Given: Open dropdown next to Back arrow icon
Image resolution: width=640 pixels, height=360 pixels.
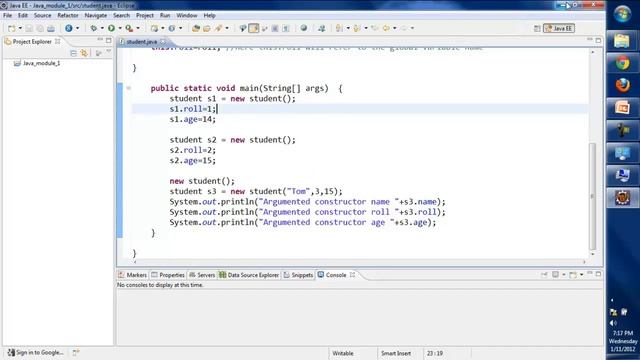Looking at the screenshot, I should coord(395,28).
